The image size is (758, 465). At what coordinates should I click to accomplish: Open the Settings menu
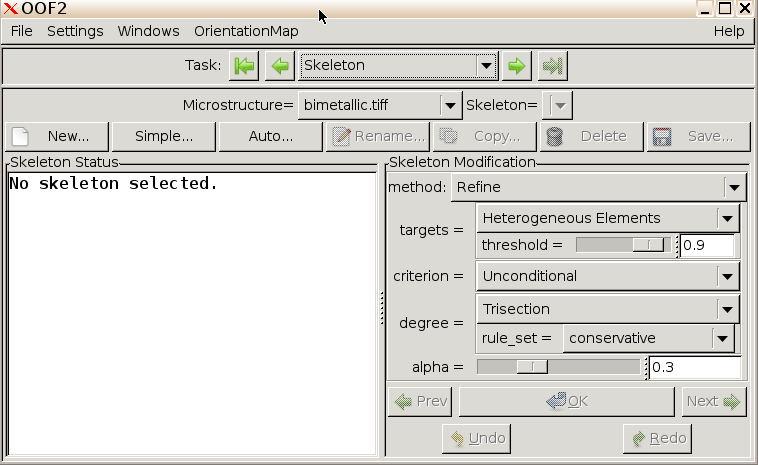point(75,31)
